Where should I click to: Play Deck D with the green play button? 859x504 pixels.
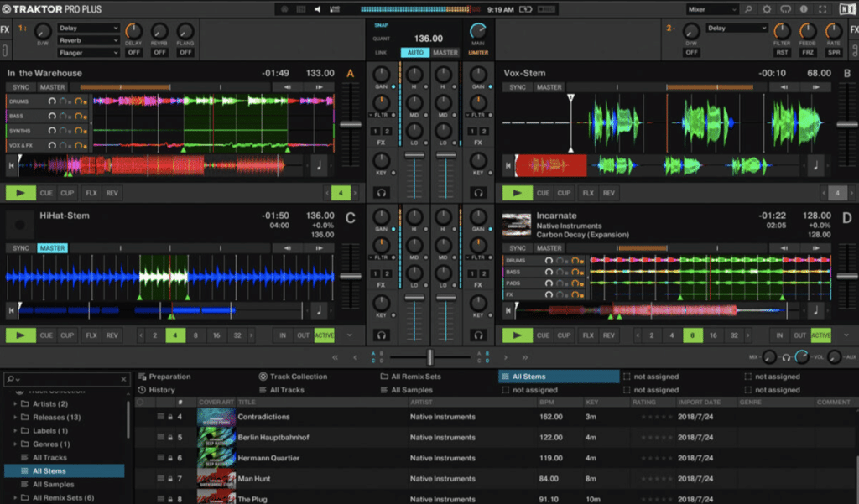coord(518,335)
